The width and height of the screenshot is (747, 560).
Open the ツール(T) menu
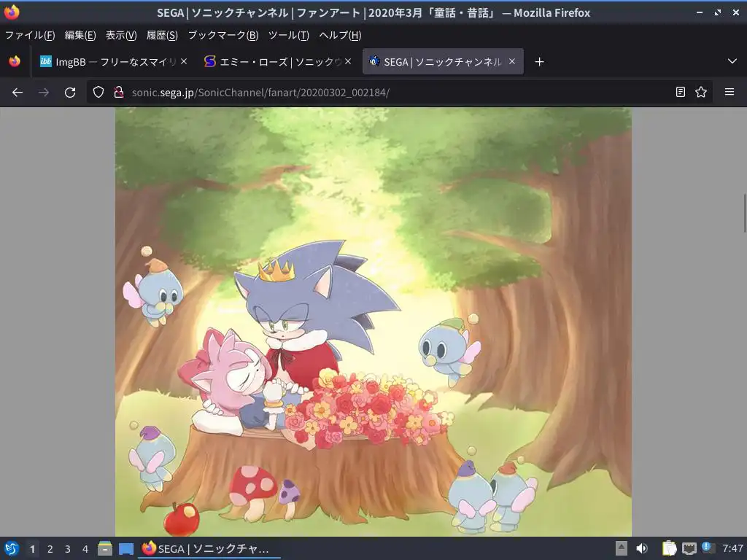click(289, 35)
